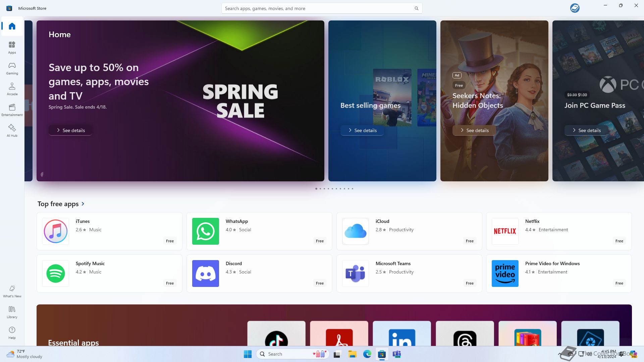Image resolution: width=644 pixels, height=362 pixels.
Task: Open the TikTok essential app tile
Action: [276, 334]
